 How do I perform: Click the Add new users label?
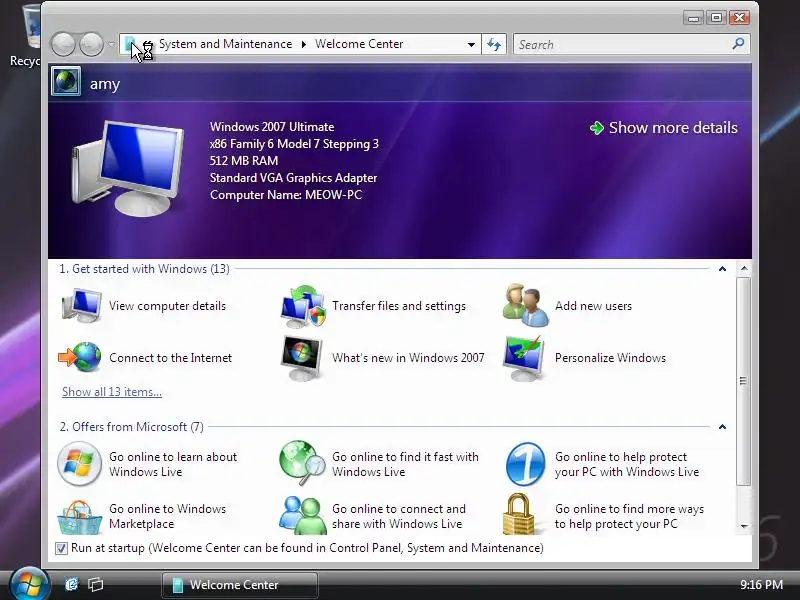click(x=593, y=306)
